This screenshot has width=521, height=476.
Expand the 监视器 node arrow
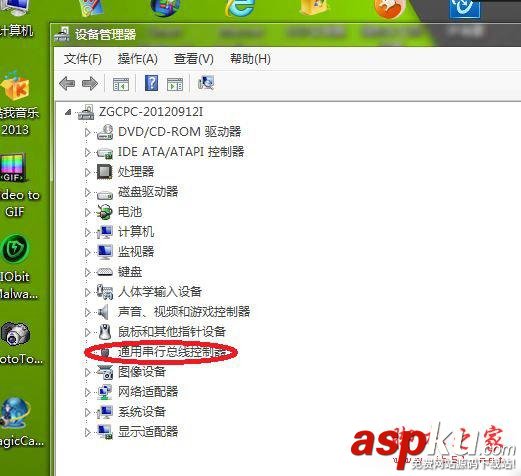click(x=87, y=252)
